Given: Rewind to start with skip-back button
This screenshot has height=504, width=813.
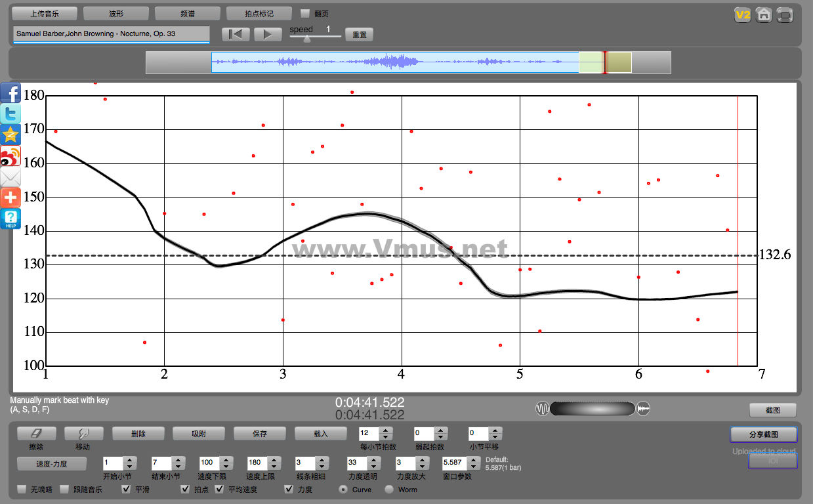Looking at the screenshot, I should [236, 35].
